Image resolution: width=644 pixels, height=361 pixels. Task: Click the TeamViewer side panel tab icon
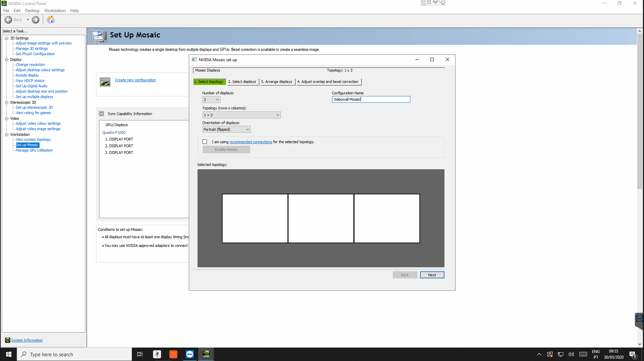639,319
